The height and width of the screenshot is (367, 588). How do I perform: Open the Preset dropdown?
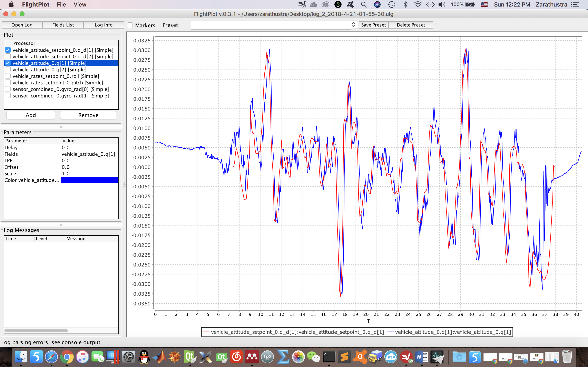353,24
